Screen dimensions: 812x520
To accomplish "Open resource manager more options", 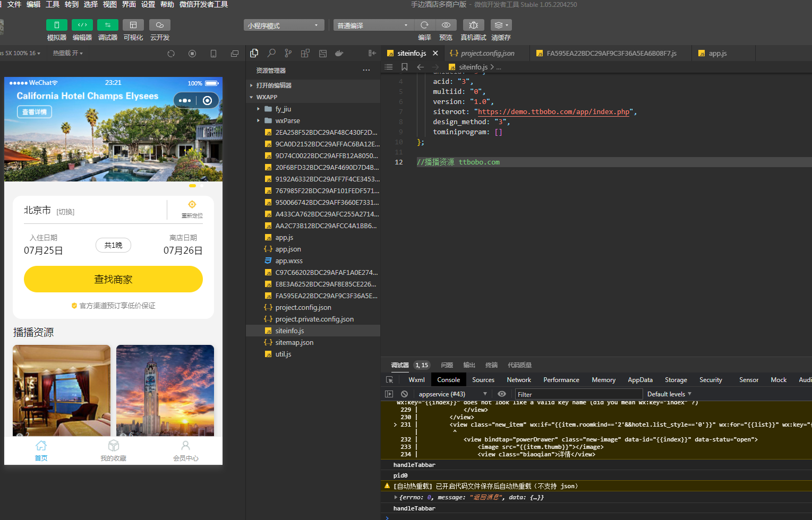I will 366,70.
